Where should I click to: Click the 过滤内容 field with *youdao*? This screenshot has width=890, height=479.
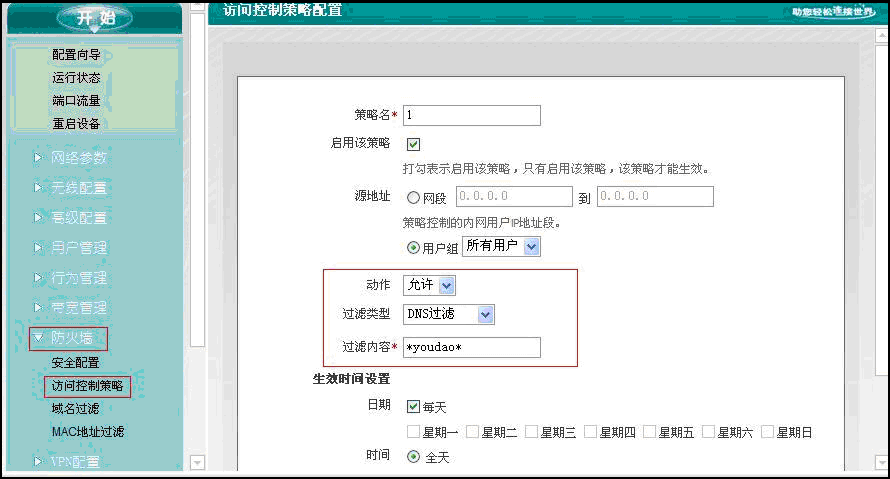pos(472,347)
